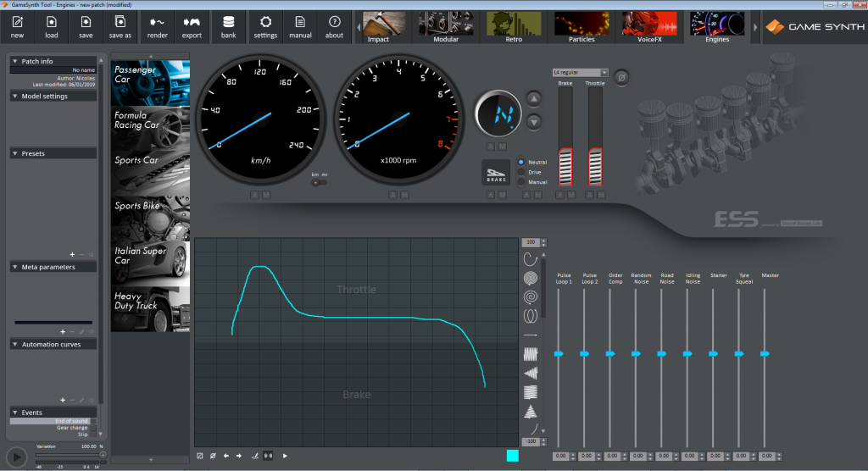This screenshot has height=471, width=868.
Task: Click the gear shift down arrow
Action: (534, 122)
